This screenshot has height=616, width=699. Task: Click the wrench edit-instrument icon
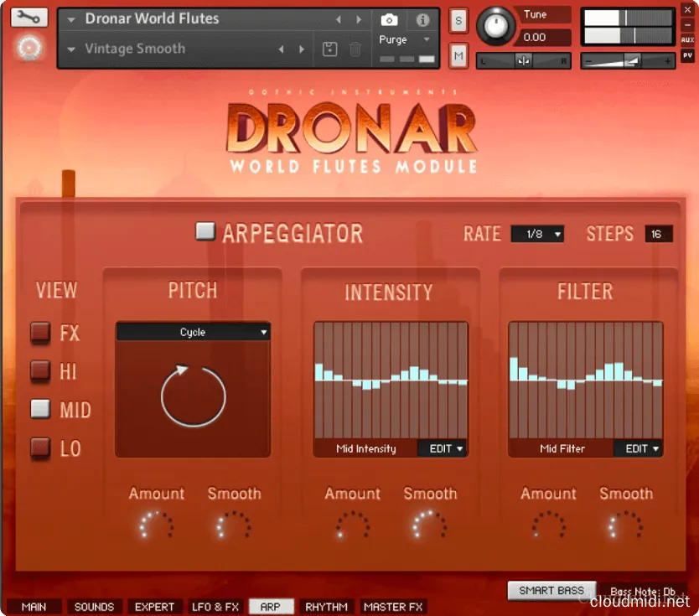pyautogui.click(x=29, y=18)
